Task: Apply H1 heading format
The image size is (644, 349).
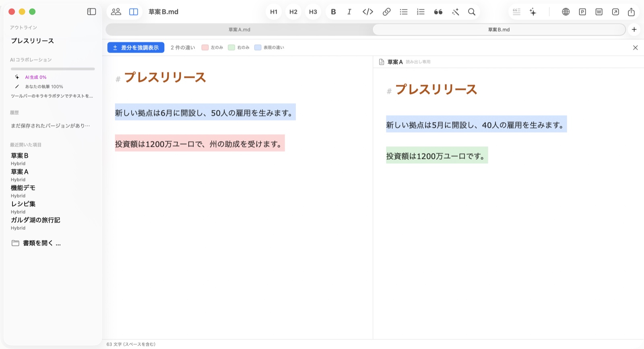Action: (274, 12)
